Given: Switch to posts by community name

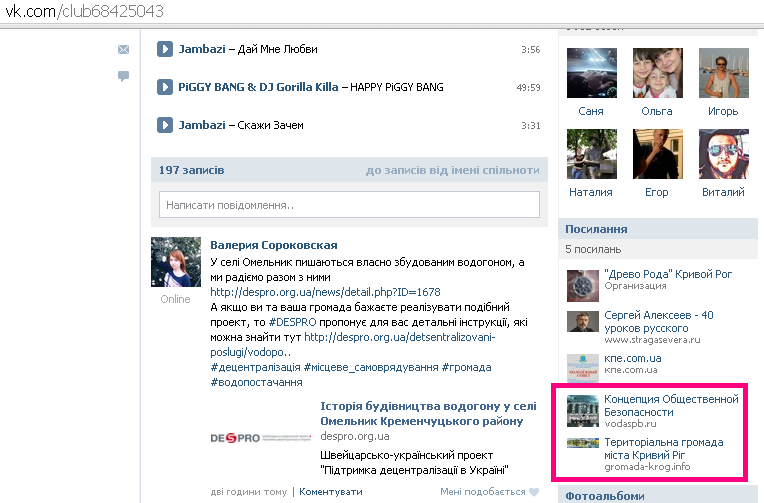Looking at the screenshot, I should [452, 170].
